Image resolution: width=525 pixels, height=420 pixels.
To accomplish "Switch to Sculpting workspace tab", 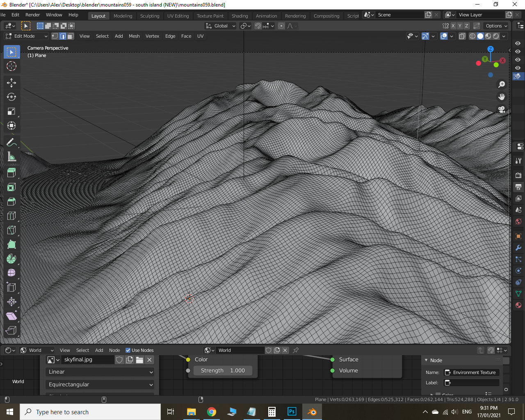I will (150, 16).
